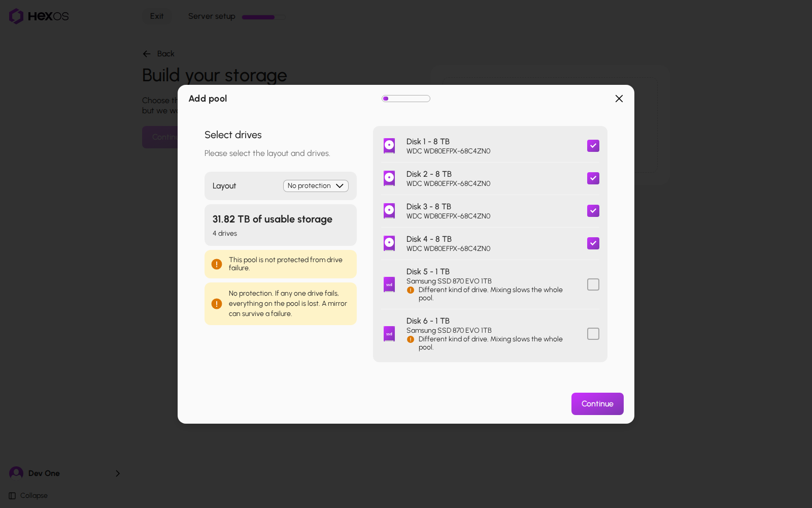Uncheck the Disk 4 checkbox
The image size is (812, 508).
[x=593, y=243]
